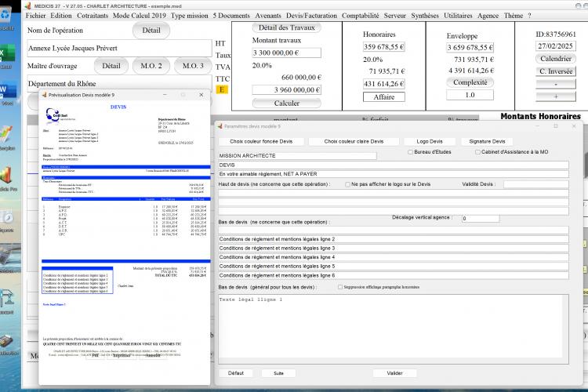588x392 pixels.
Task: Open the Synthèses menu
Action: [x=424, y=16]
